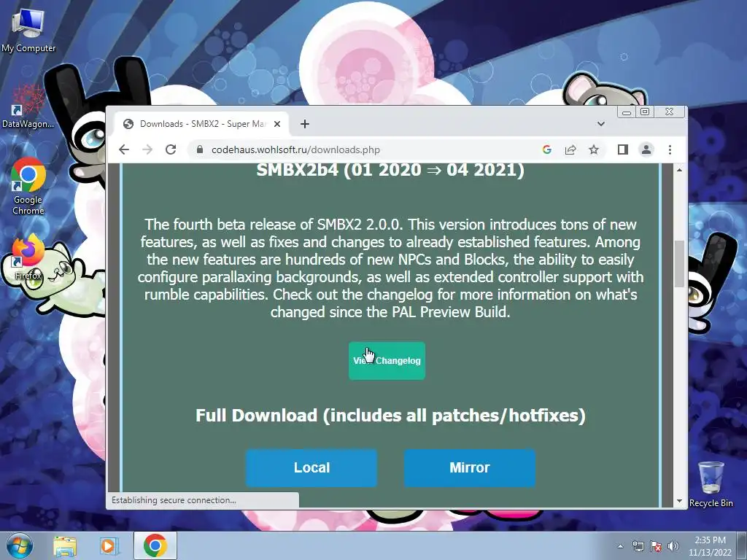Select the Downloads - SMBX2 tab
Viewport: 747px width, 560px height.
click(202, 124)
